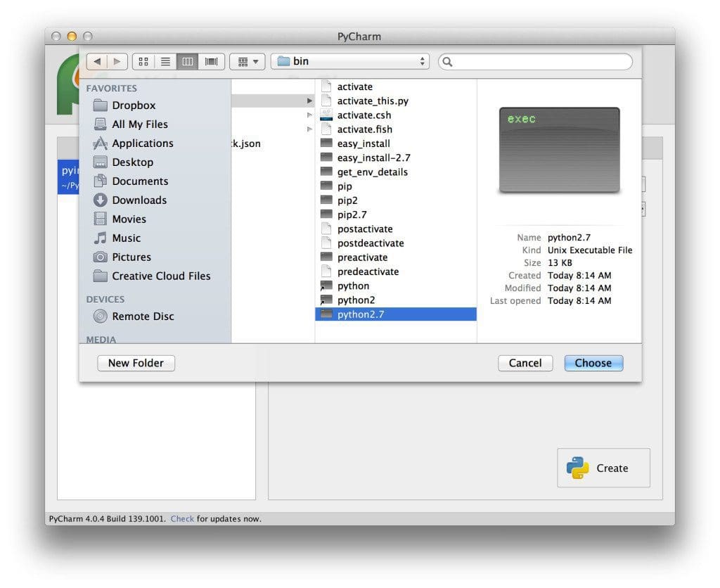The image size is (720, 588).
Task: Switch to list view mode
Action: pos(165,61)
